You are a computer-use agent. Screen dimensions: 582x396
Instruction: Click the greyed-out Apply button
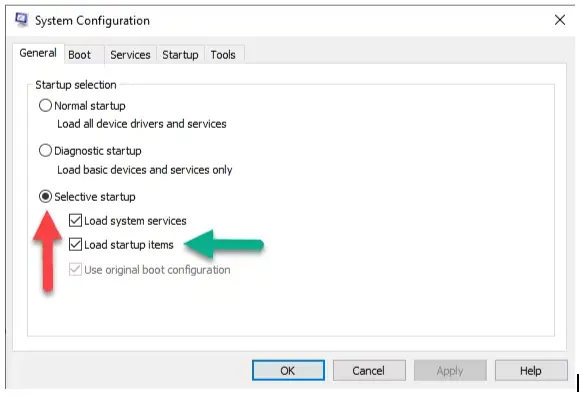pos(450,370)
